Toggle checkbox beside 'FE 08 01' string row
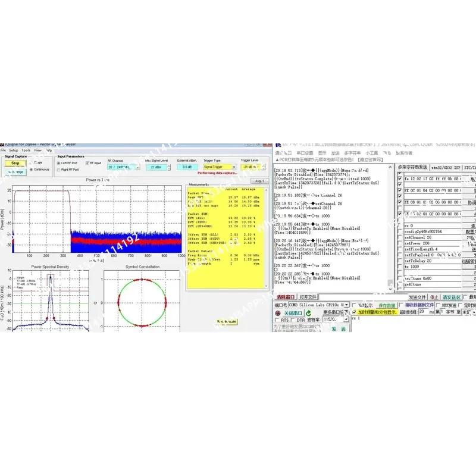 (x=400, y=202)
